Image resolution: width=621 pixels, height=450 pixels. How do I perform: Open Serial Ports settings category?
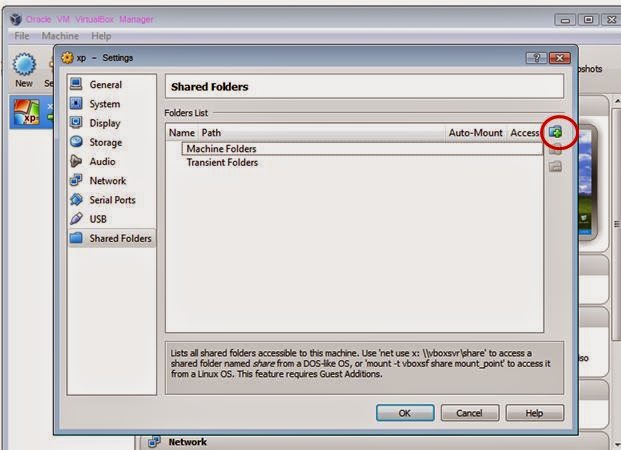112,200
